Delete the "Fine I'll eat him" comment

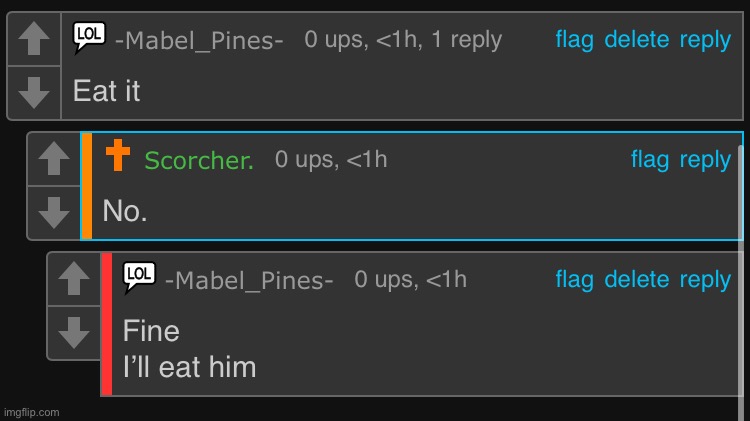tap(637, 280)
